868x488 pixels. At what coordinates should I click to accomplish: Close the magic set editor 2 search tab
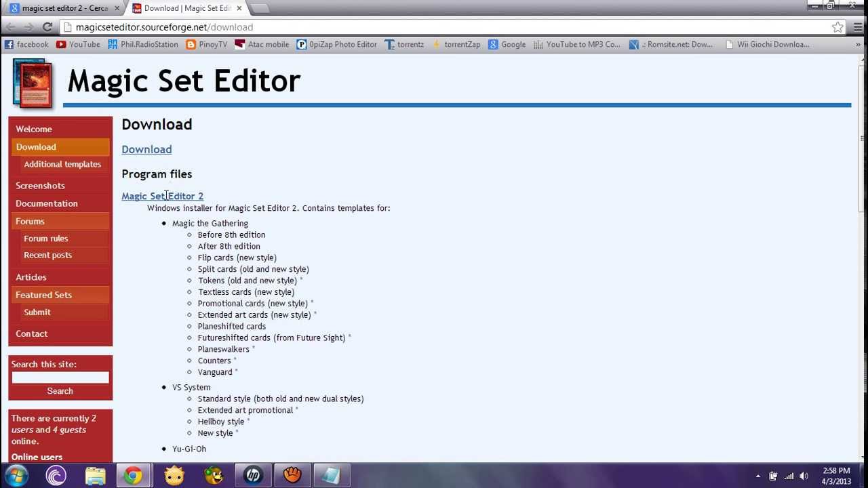click(x=117, y=8)
